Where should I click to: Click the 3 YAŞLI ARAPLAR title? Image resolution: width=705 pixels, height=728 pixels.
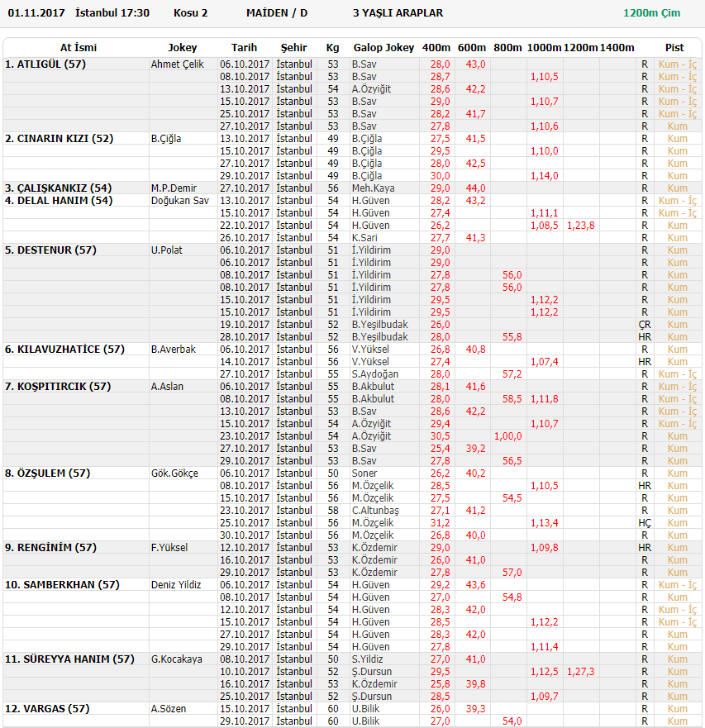pyautogui.click(x=398, y=13)
